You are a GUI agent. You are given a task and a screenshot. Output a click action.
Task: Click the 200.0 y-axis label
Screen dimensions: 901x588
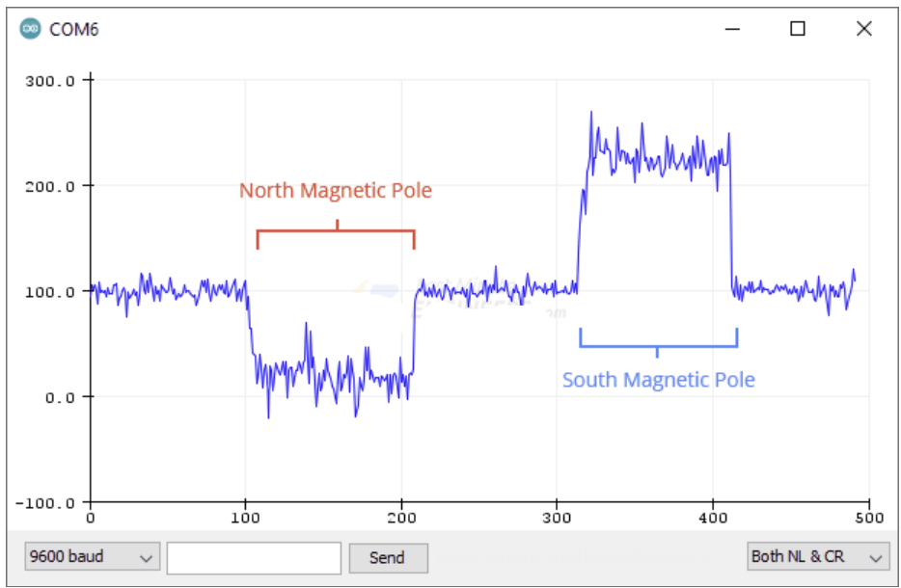[51, 186]
